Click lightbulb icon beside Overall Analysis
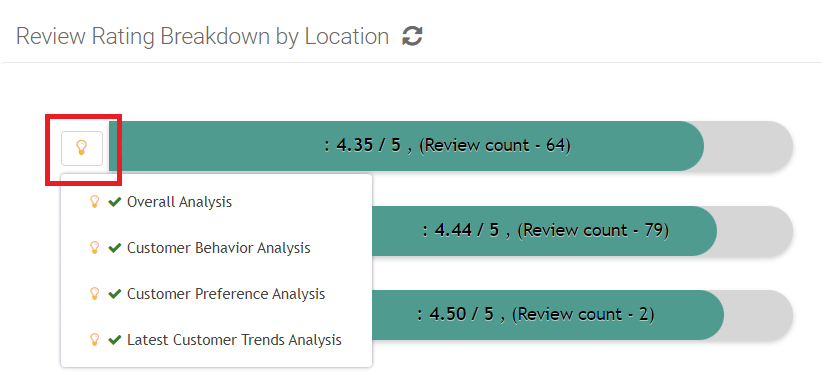Viewport: 822px width, 372px height. (x=94, y=202)
